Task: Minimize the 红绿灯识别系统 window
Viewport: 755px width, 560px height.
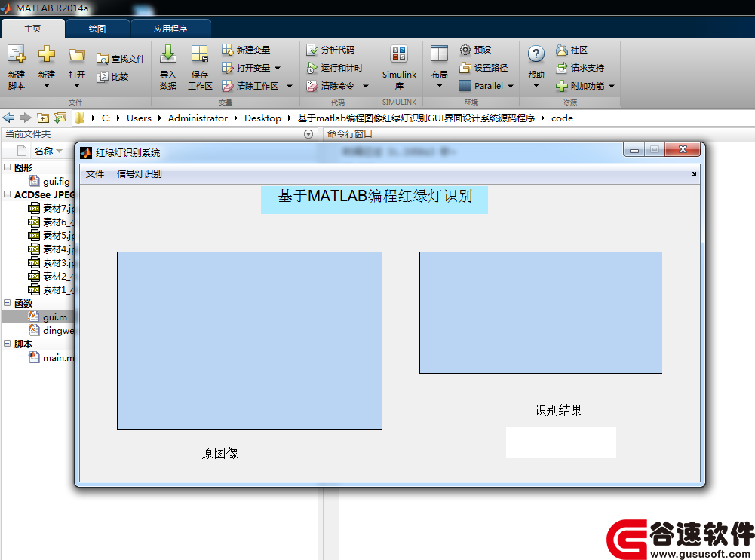Action: click(634, 150)
